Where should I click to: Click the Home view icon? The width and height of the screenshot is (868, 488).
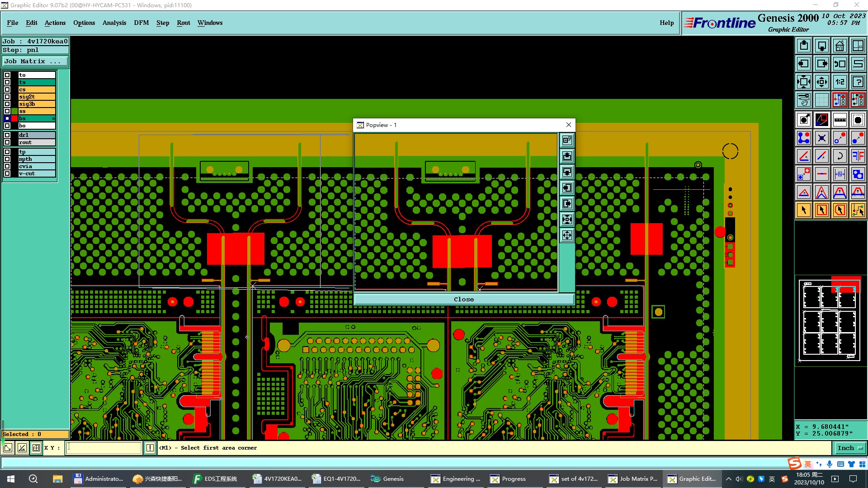pos(840,46)
